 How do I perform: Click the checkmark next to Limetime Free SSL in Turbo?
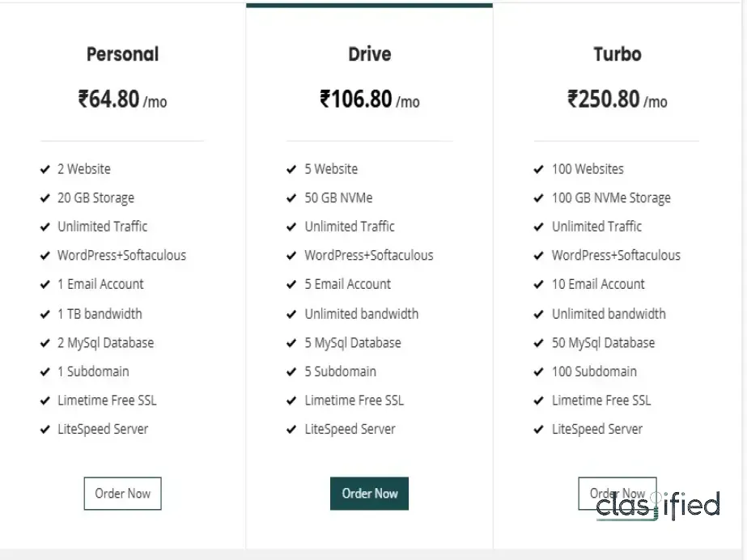[539, 400]
